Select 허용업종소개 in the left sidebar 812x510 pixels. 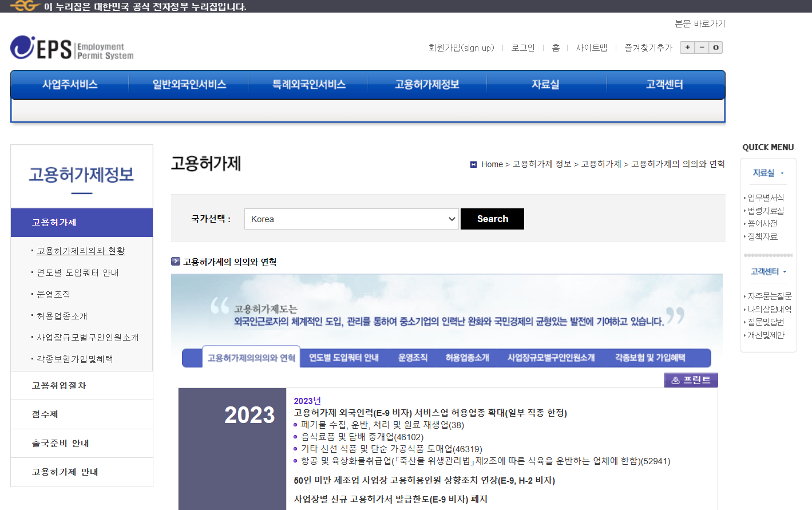(x=62, y=315)
